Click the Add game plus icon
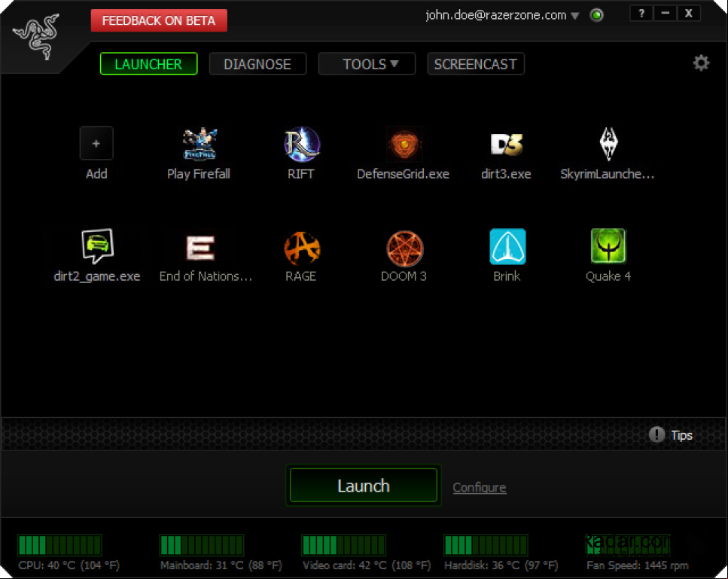Screen dimensions: 728x579 click(x=96, y=144)
